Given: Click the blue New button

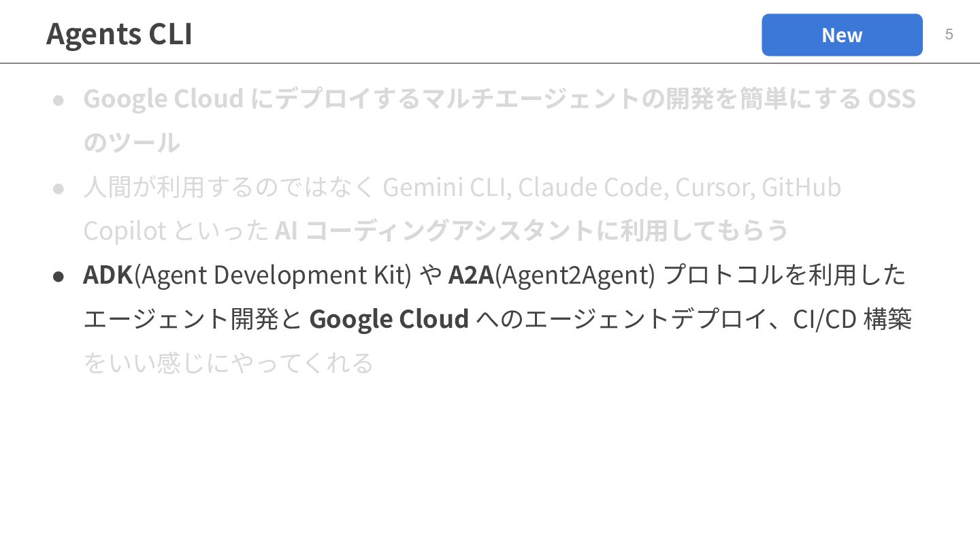Looking at the screenshot, I should click(x=842, y=35).
